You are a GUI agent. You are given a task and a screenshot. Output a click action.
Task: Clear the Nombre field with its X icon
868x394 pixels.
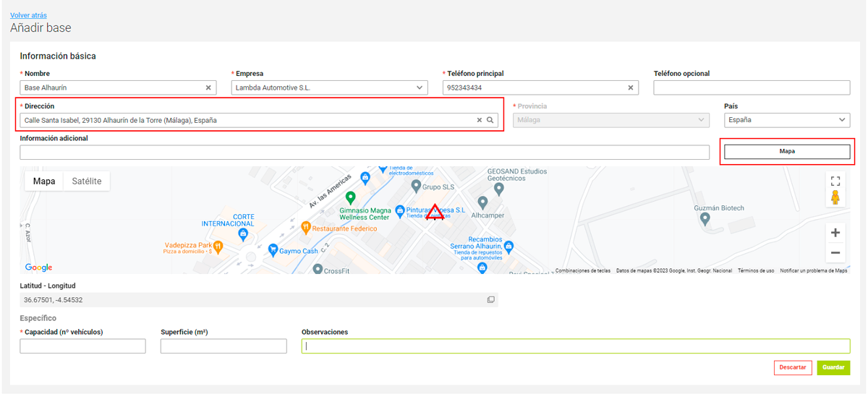[208, 87]
